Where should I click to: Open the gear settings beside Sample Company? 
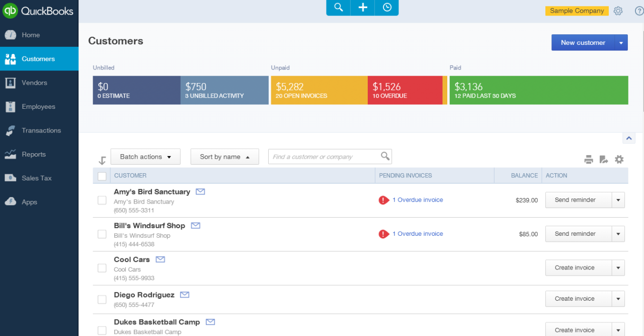tap(618, 11)
